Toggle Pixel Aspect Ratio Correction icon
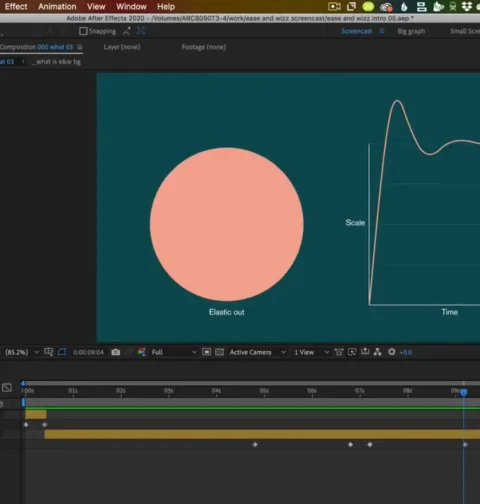The width and height of the screenshot is (480, 504). (339, 352)
